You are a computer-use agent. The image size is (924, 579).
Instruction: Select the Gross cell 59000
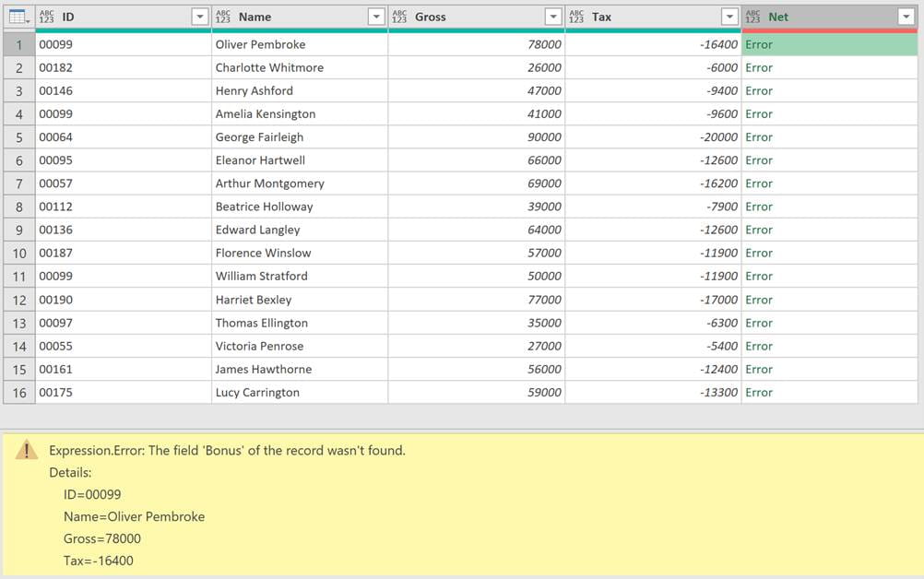click(x=476, y=392)
